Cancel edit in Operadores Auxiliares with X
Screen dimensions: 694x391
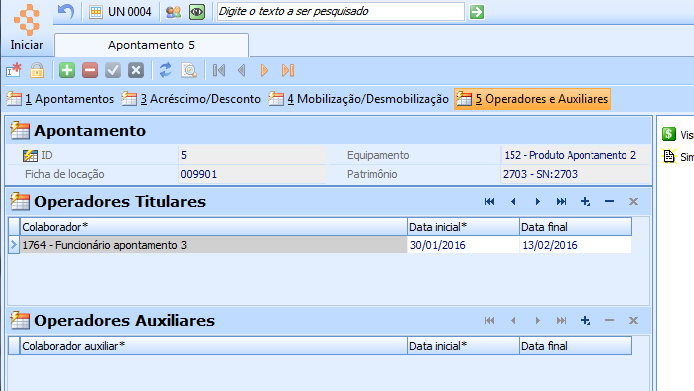click(x=633, y=321)
